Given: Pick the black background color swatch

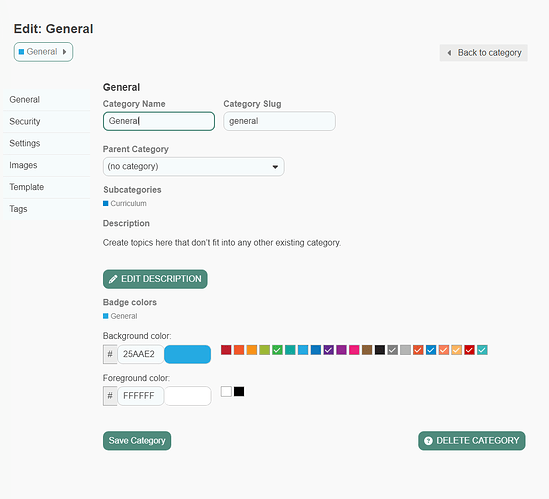Looking at the screenshot, I should 380,350.
